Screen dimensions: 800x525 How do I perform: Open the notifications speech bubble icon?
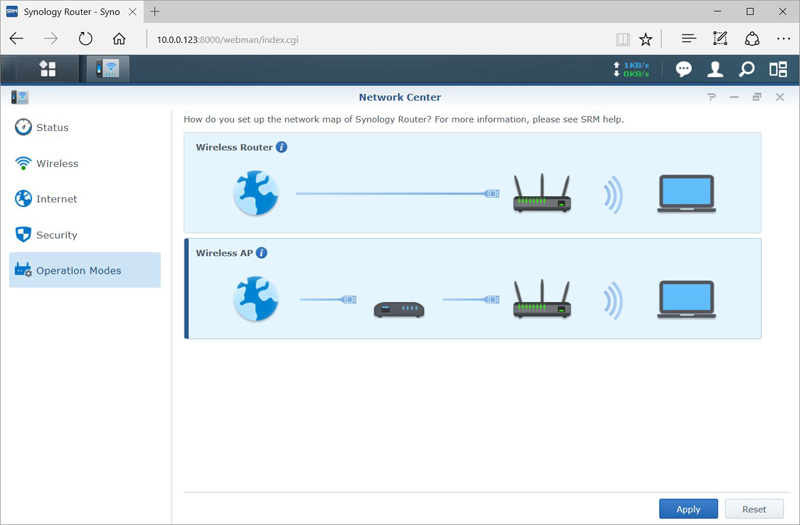(684, 69)
